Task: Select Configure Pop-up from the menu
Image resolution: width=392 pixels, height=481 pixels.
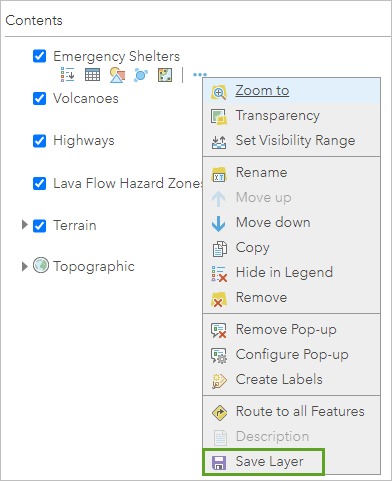Action: point(292,355)
